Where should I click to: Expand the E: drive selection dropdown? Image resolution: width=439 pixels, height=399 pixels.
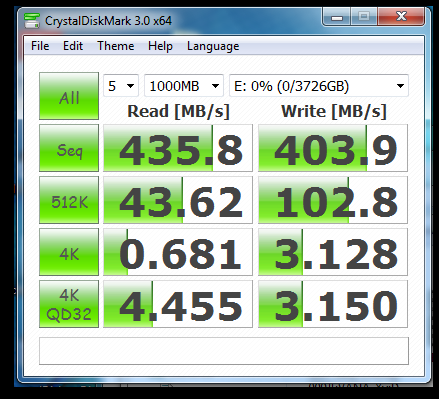(x=319, y=86)
